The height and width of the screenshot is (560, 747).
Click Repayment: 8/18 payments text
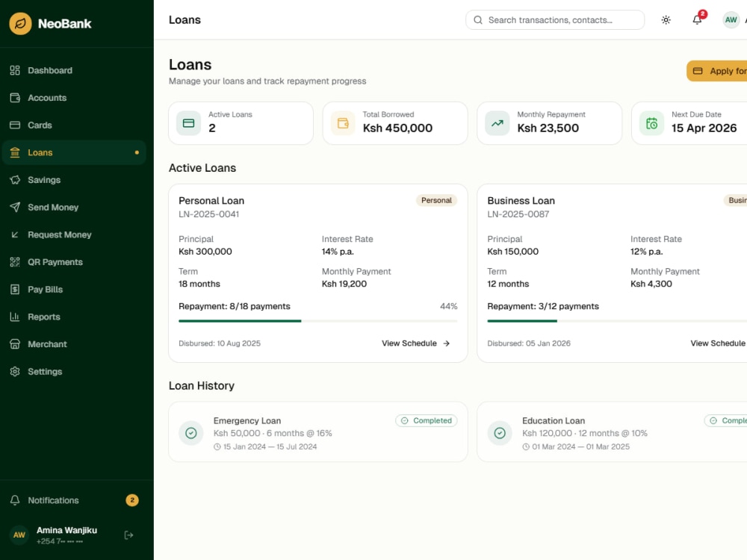click(235, 306)
